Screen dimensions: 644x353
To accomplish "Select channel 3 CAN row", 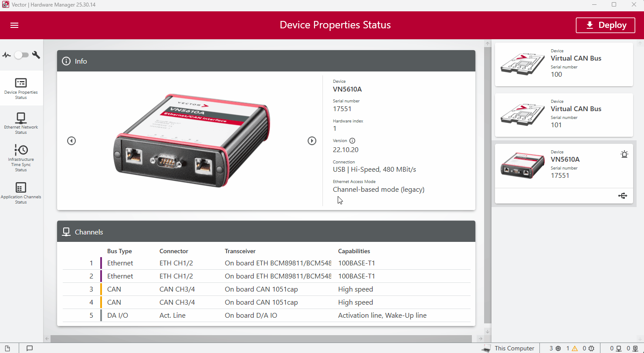I will [266, 289].
